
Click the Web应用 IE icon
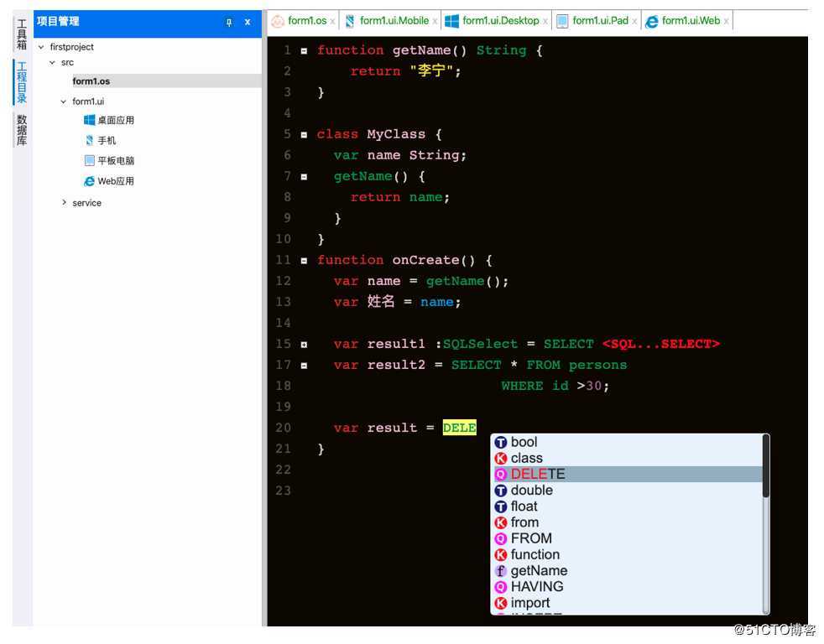89,181
